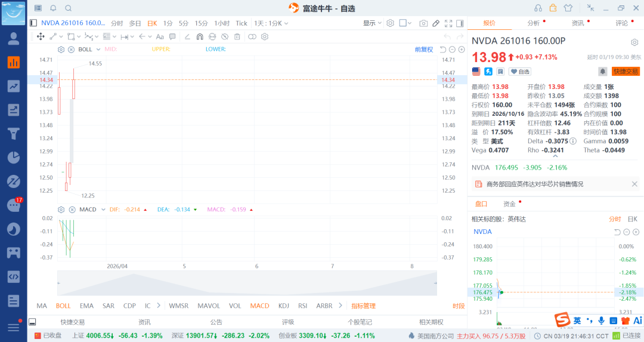Toggle left panel via icon before NVDA title
This screenshot has width=644, height=342.
pyautogui.click(x=33, y=23)
